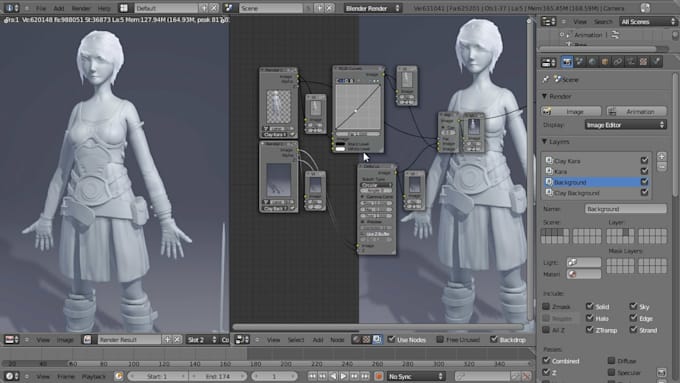This screenshot has width=680, height=383.
Task: Open the Modifiers properties tab icon
Action: 631,62
